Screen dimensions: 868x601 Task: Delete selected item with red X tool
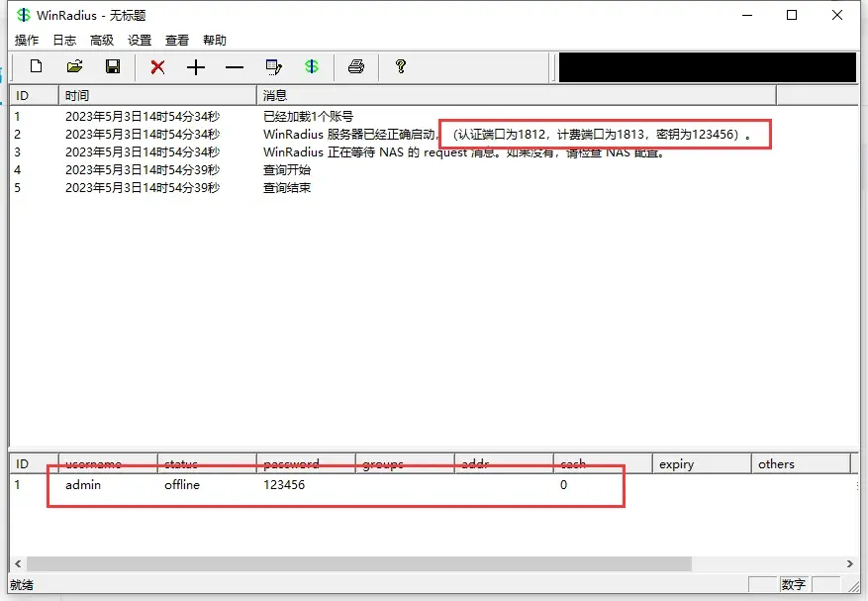[157, 66]
